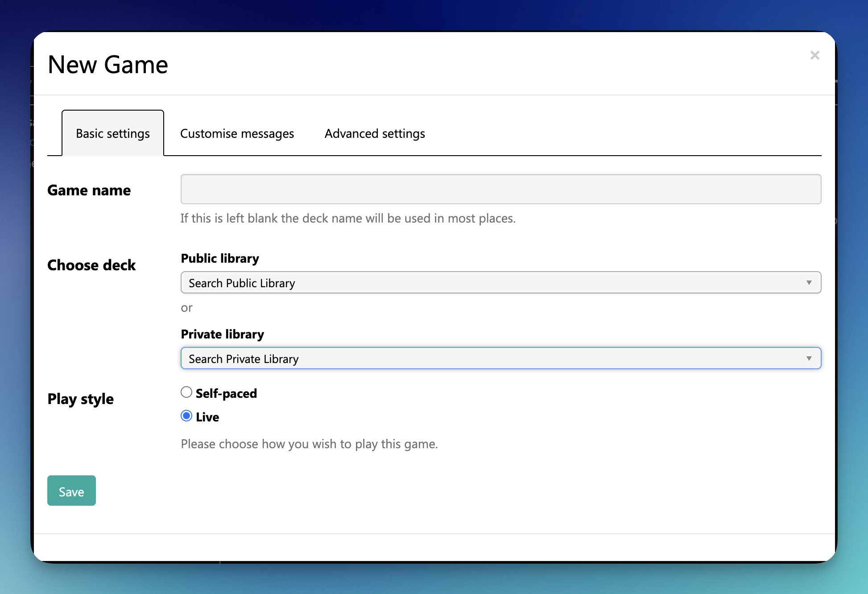This screenshot has width=868, height=594.
Task: Select the Live radio button
Action: (186, 416)
